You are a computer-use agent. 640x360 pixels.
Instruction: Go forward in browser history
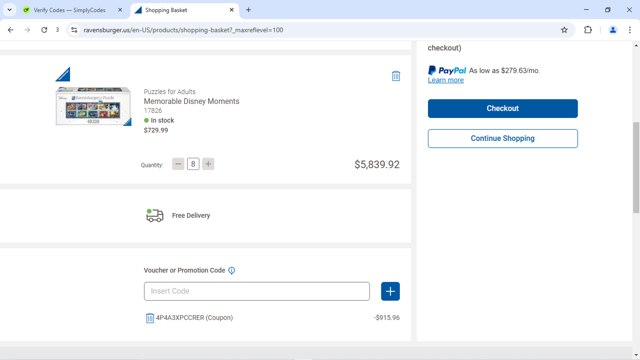coord(27,30)
